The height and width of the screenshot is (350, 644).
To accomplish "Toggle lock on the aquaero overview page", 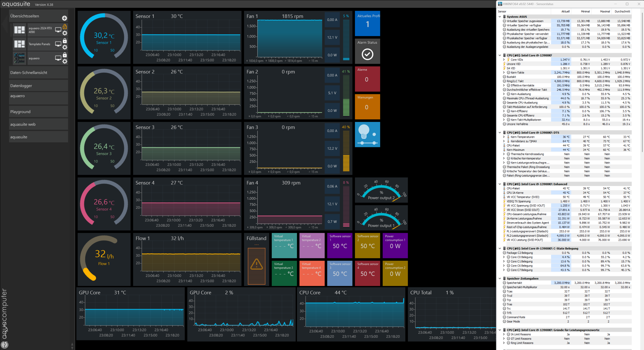I will [x=65, y=55].
